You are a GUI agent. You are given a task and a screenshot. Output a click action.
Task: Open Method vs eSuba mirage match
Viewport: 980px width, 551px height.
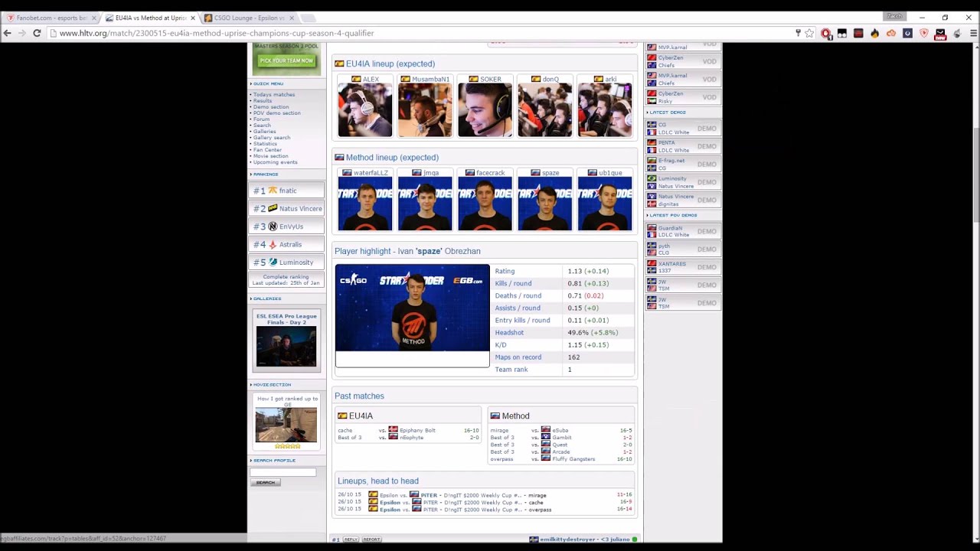(561, 430)
